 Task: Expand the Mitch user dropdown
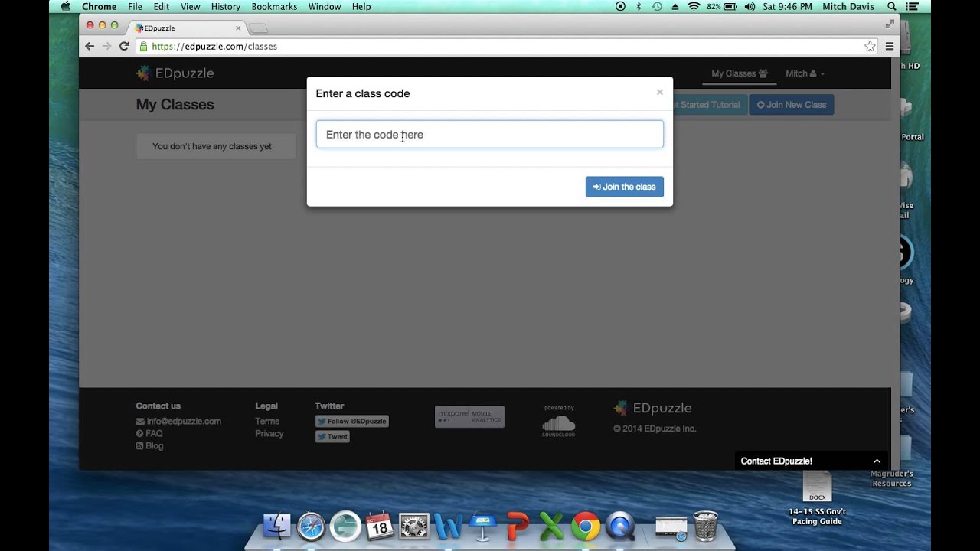point(805,73)
